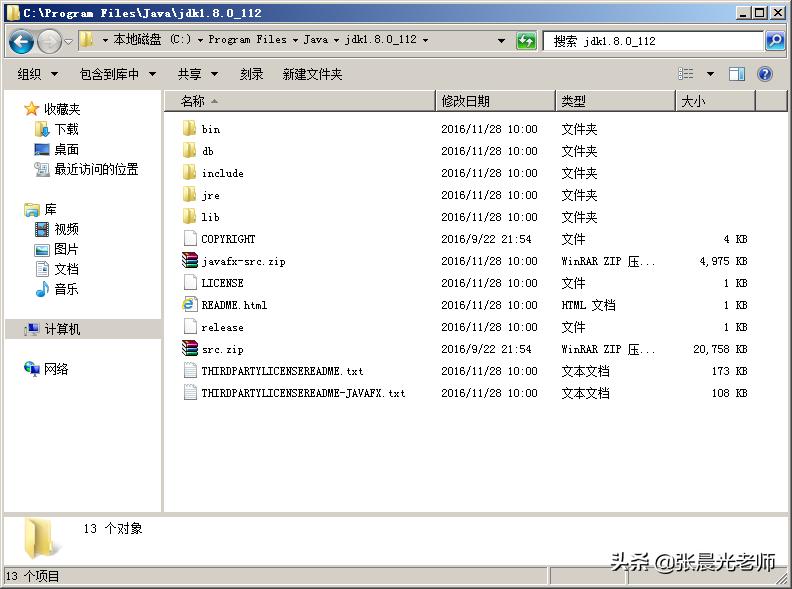Click the Forward navigation arrow button
Viewport: 792px width, 589px height.
(x=50, y=41)
